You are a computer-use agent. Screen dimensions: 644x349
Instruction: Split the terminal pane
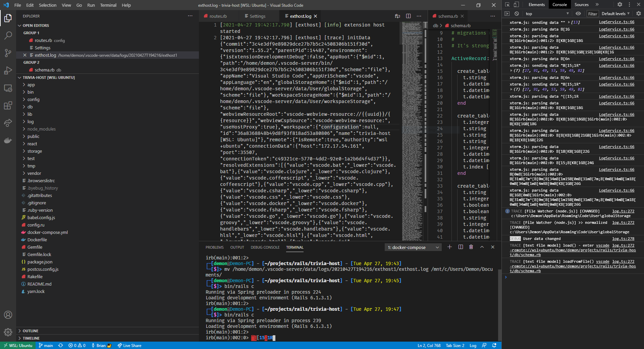pos(460,247)
